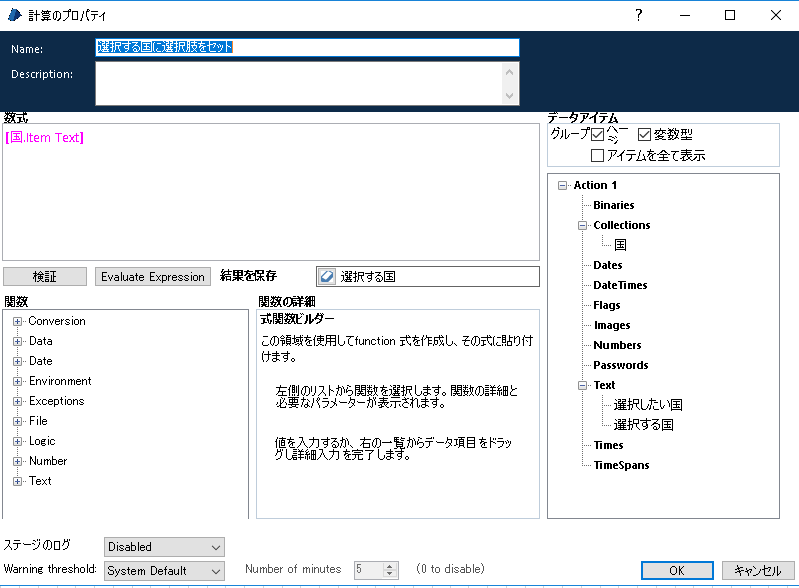Confirm with the OK button
This screenshot has height=588, width=799.
tap(677, 571)
